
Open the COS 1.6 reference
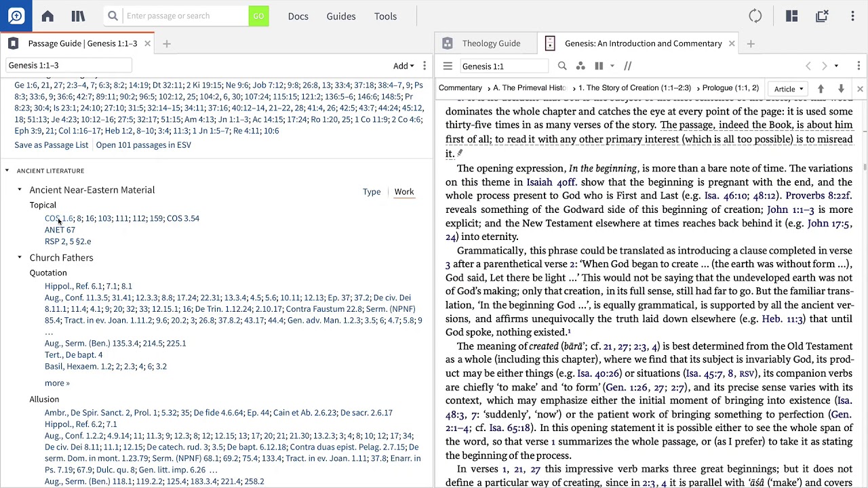[59, 218]
